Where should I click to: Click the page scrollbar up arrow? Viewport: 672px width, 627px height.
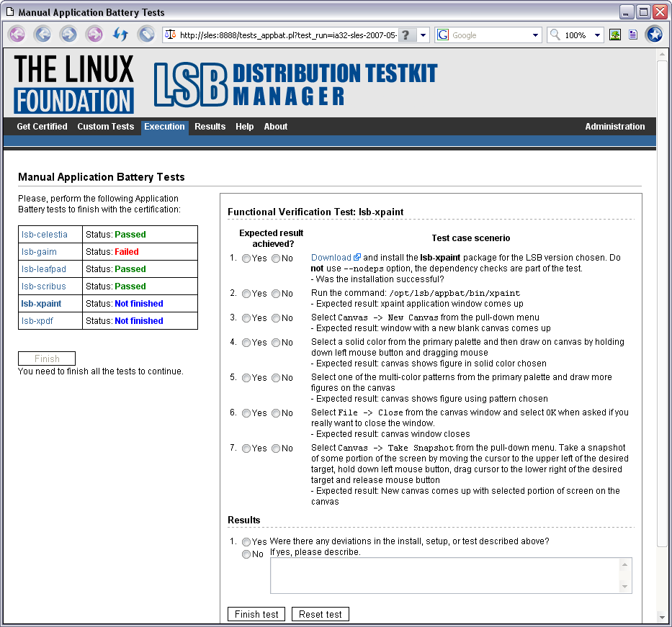[x=662, y=55]
